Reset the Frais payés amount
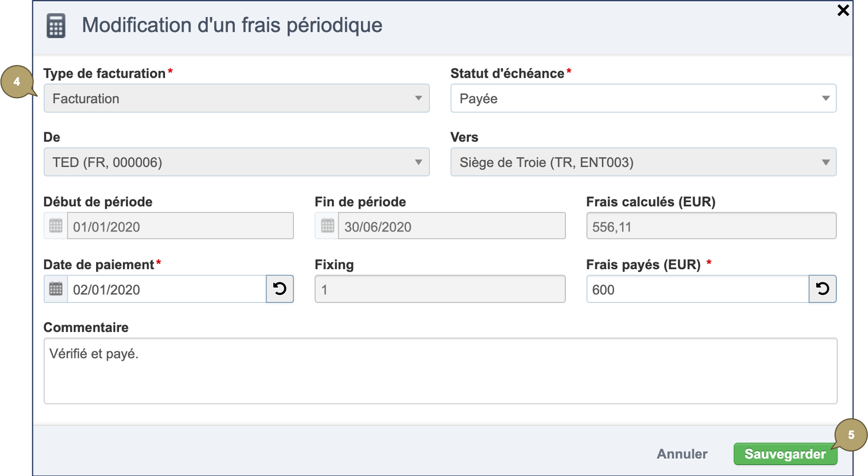Viewport: 868px width, 476px height. tap(823, 289)
